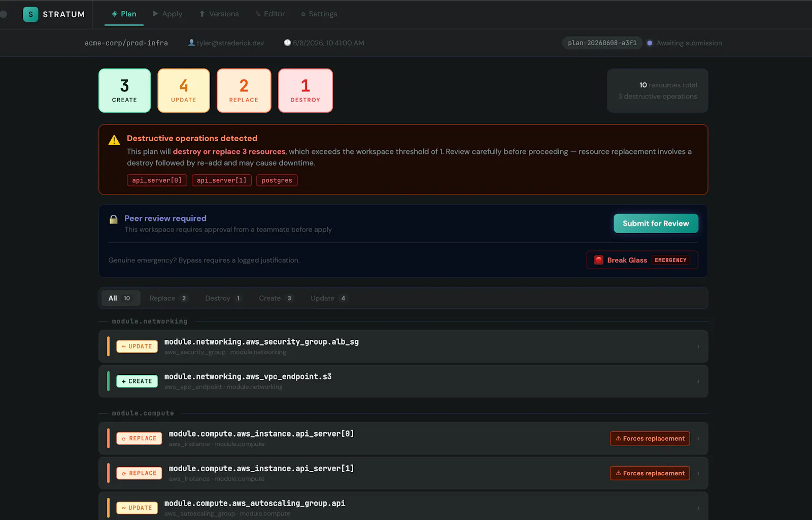Filter by Create 3 resources

point(276,298)
